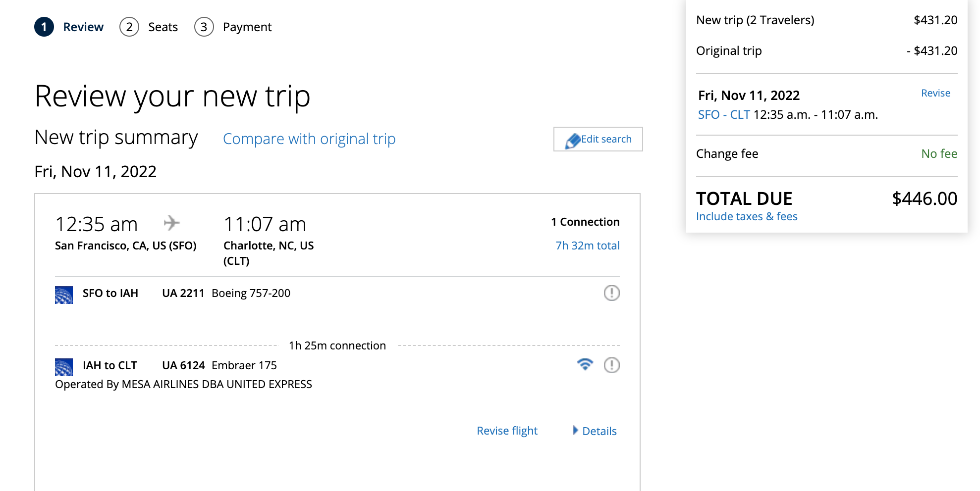Click the United logo beside IAH to CLT
Viewport: 980px width, 491px height.
click(64, 367)
